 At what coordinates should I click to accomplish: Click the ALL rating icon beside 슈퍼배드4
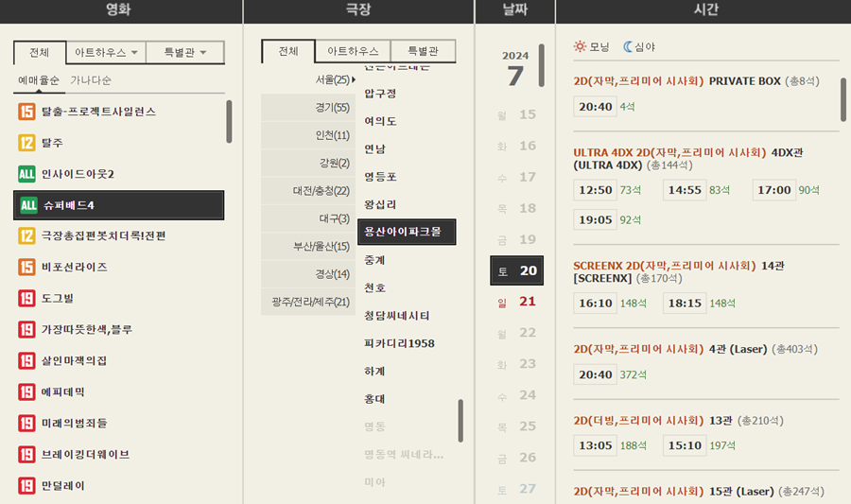(x=28, y=205)
